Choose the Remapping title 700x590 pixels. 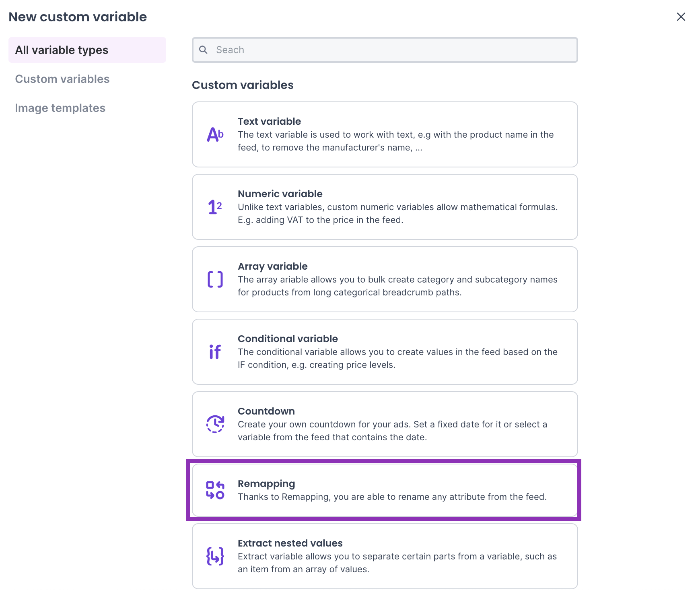tap(266, 484)
